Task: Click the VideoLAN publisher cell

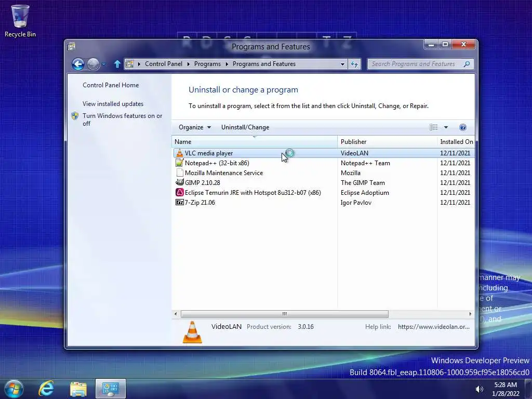Action: (354, 153)
